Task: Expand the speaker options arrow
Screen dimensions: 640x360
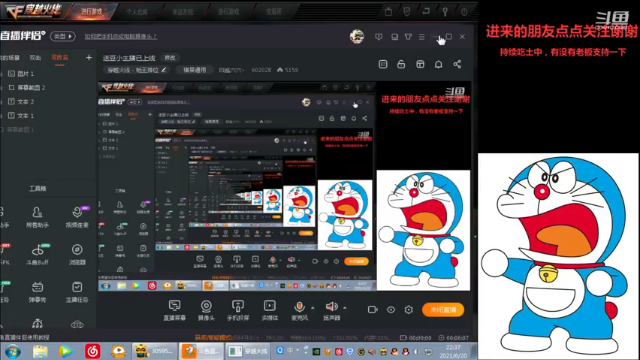Action: (344, 308)
